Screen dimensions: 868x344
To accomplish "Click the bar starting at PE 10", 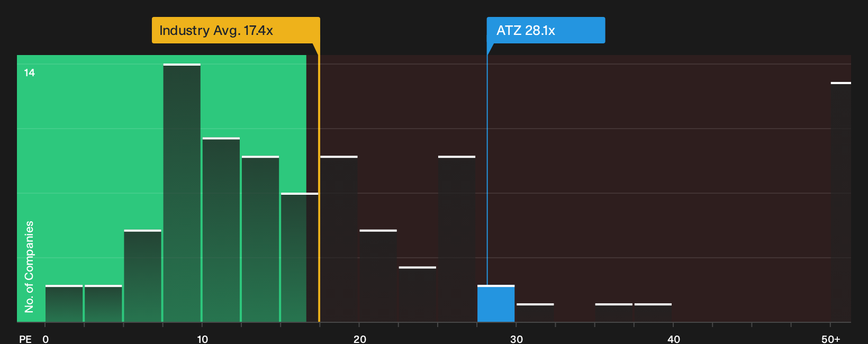I will click(x=221, y=230).
